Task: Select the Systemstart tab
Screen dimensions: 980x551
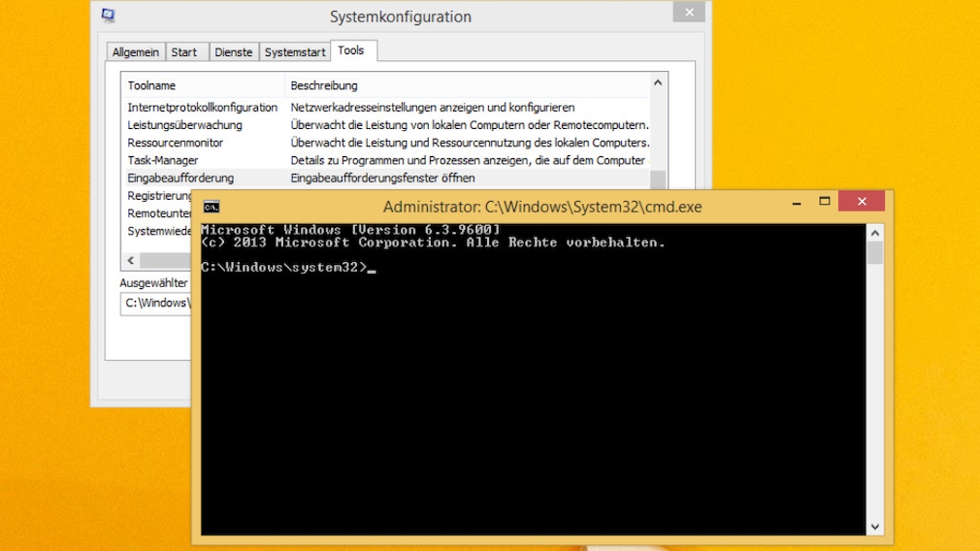Action: pos(295,52)
